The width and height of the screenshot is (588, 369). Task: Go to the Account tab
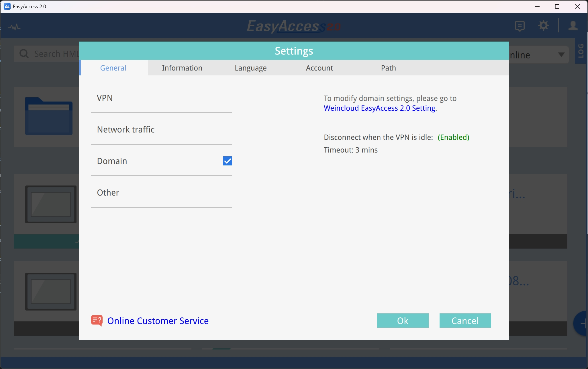[320, 68]
